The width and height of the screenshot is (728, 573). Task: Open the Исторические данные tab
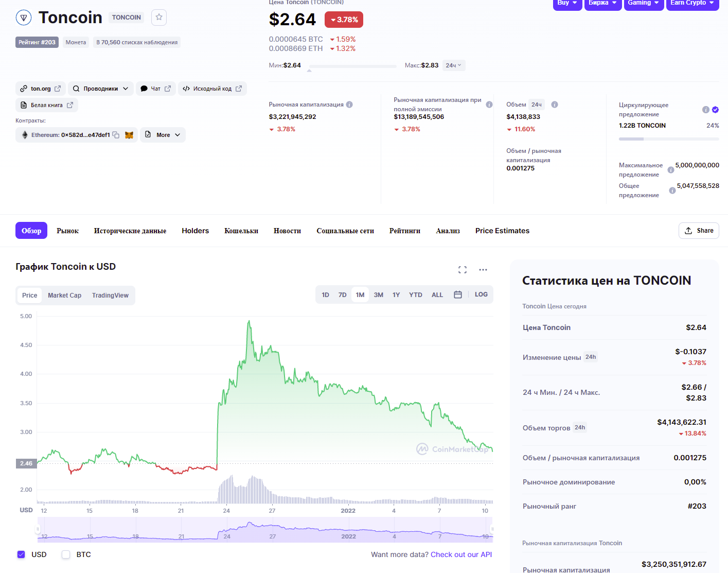click(130, 231)
